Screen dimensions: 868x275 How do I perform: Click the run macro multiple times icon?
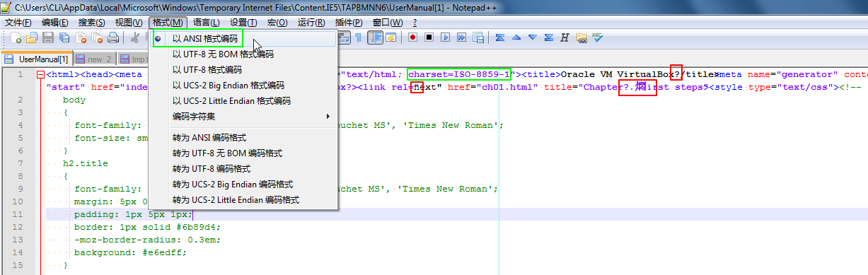[x=462, y=37]
